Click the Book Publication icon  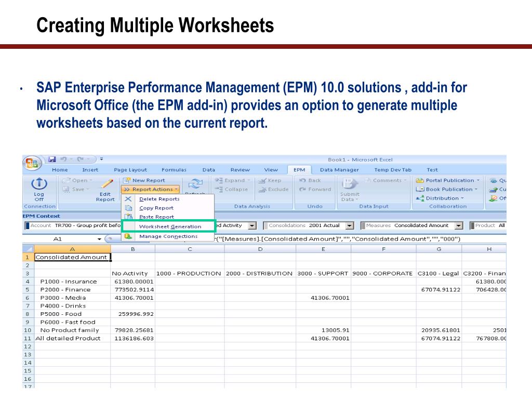point(420,189)
